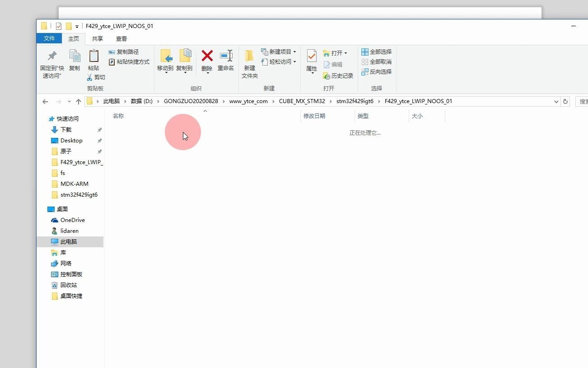Click Invert Selection (反向选择)

(377, 71)
